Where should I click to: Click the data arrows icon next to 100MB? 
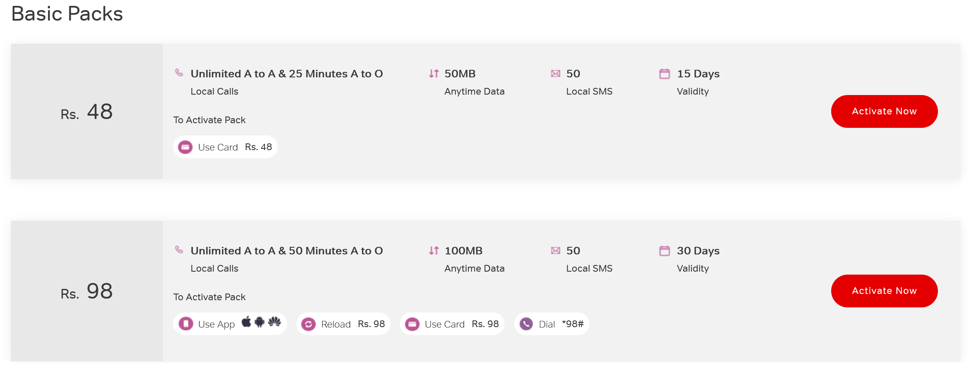coord(433,250)
